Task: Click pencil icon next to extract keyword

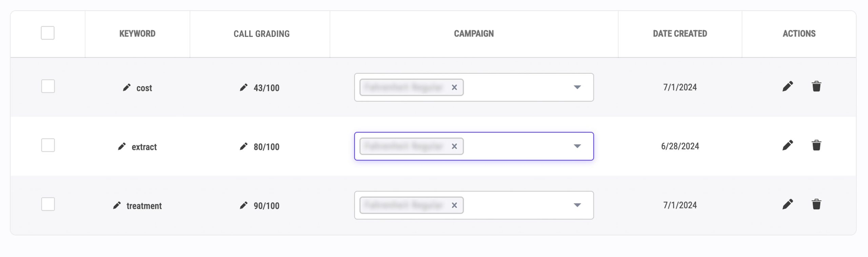Action: [x=122, y=147]
